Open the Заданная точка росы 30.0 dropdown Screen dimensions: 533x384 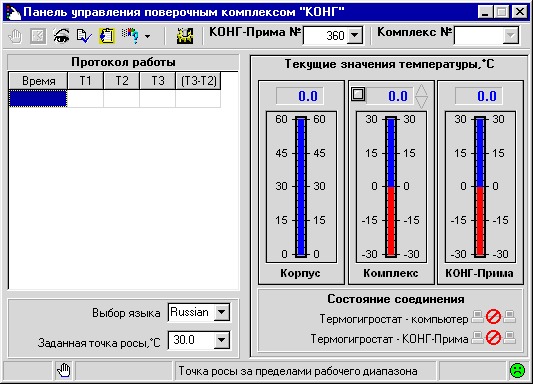point(222,340)
